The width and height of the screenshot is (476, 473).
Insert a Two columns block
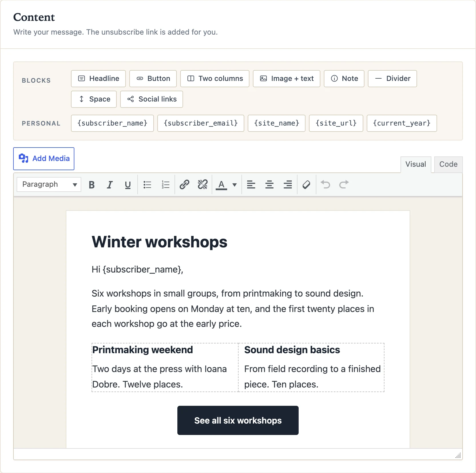coord(215,79)
